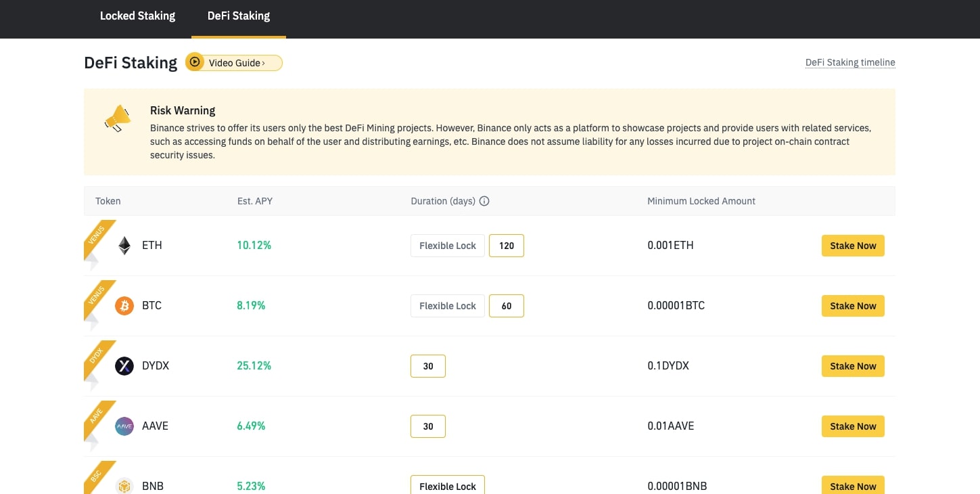Click the Risk Warning megaphone icon
Image resolution: width=980 pixels, height=494 pixels.
point(118,118)
